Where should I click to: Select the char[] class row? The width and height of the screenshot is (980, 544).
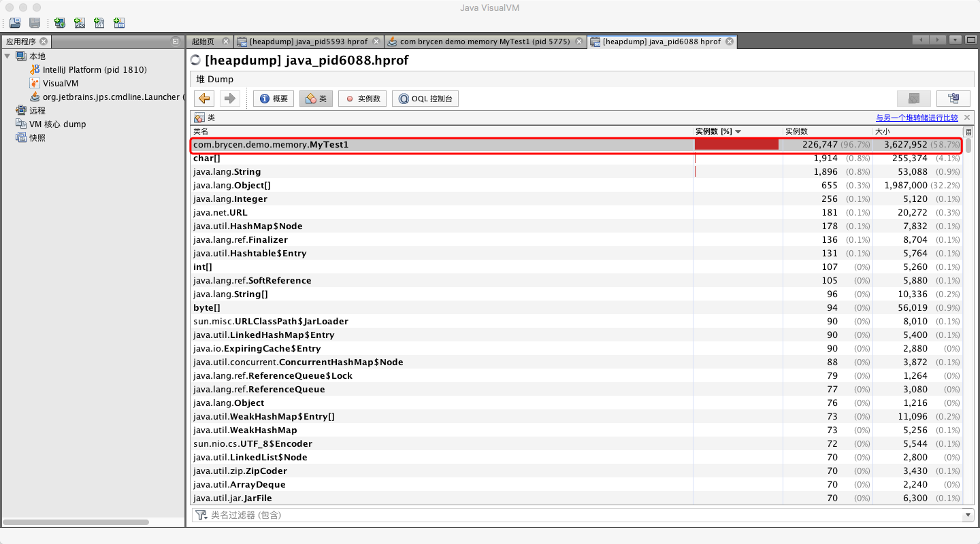coord(576,158)
